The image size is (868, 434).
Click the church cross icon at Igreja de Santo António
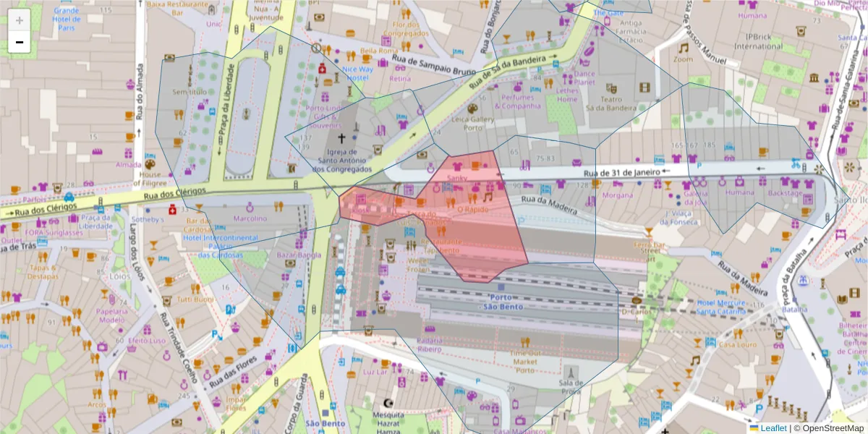click(x=341, y=138)
